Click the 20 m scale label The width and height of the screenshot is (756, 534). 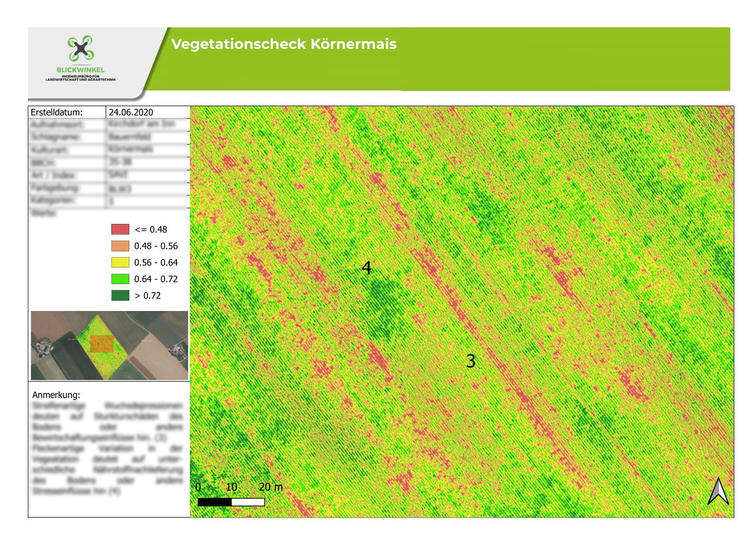coord(271,487)
